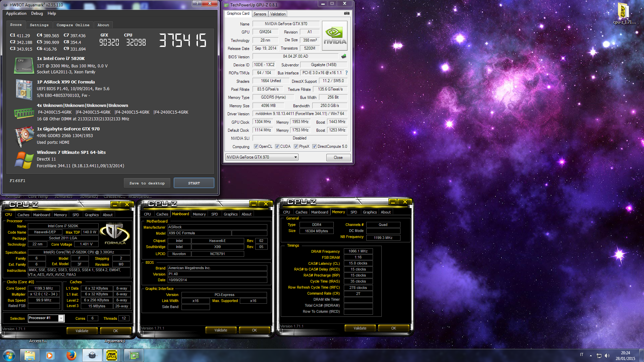The image size is (644, 362).
Task: Click the F165F1 code in Aquamark
Action: (17, 181)
